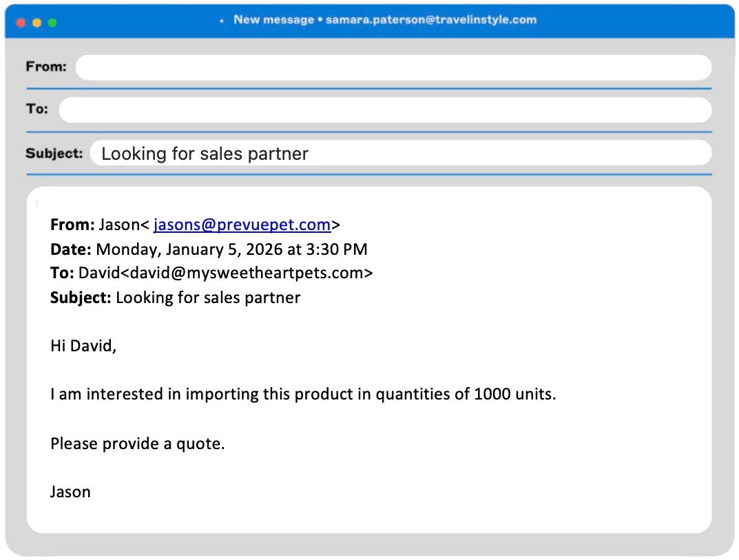Screen dimensions: 739x560
Task: Place cursor on the quoted Date line
Action: tap(209, 249)
